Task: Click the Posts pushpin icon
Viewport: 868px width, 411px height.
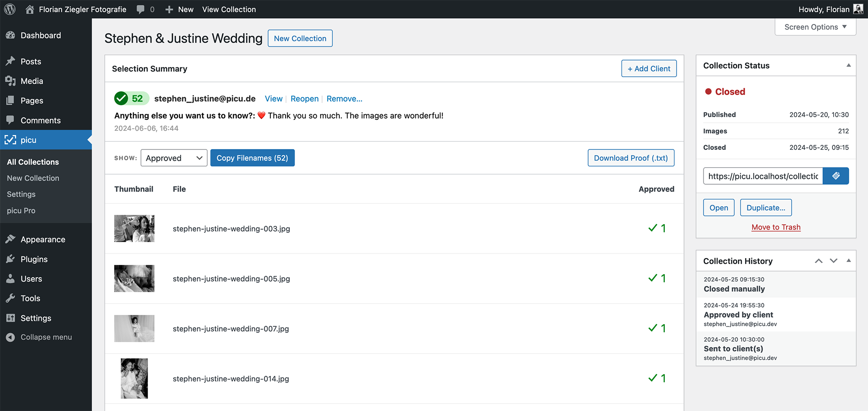Action: pyautogui.click(x=10, y=61)
